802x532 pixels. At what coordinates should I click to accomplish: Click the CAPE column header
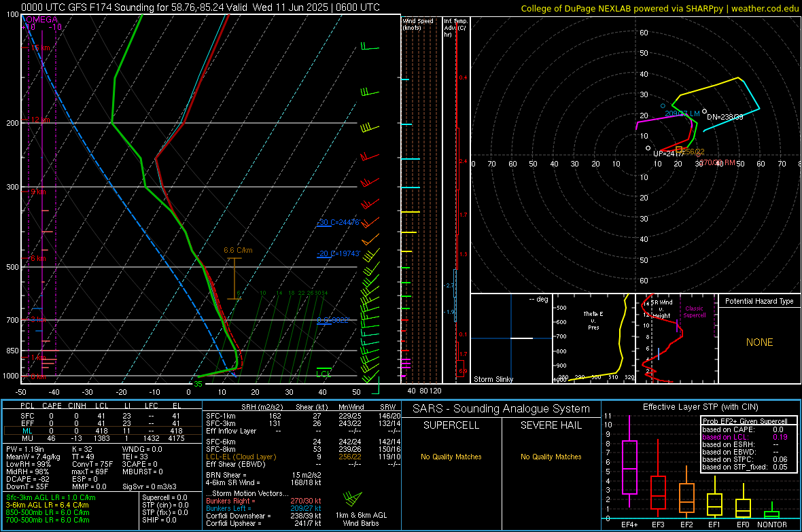(52, 406)
